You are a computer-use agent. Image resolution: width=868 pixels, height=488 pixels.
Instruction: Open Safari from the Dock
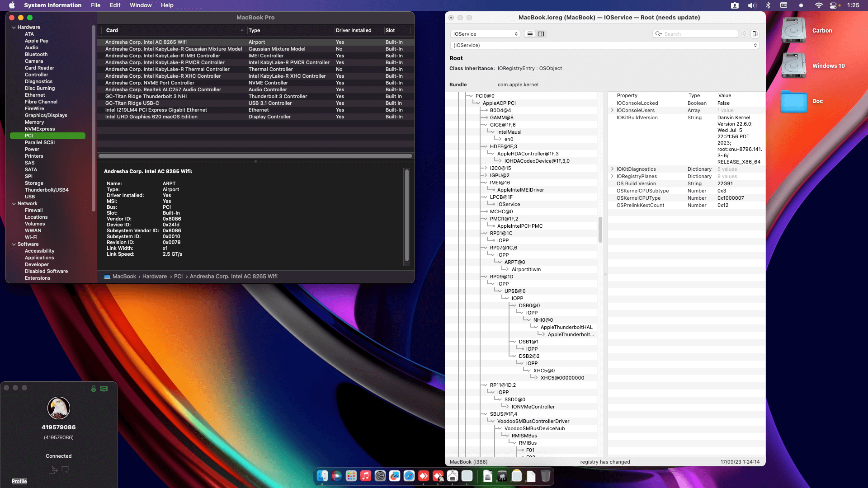(409, 476)
